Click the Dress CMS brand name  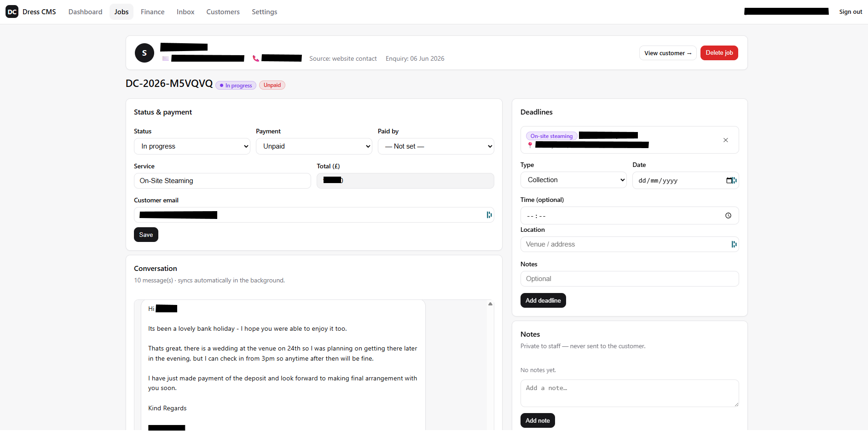(x=39, y=12)
